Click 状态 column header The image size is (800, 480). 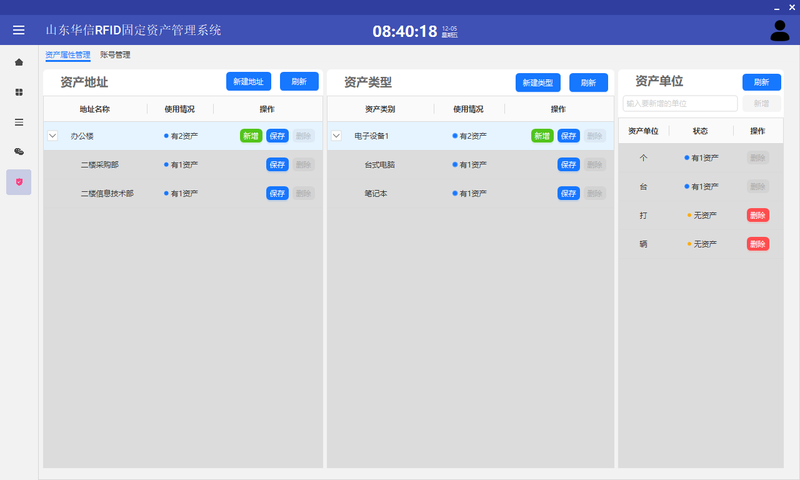pos(701,131)
